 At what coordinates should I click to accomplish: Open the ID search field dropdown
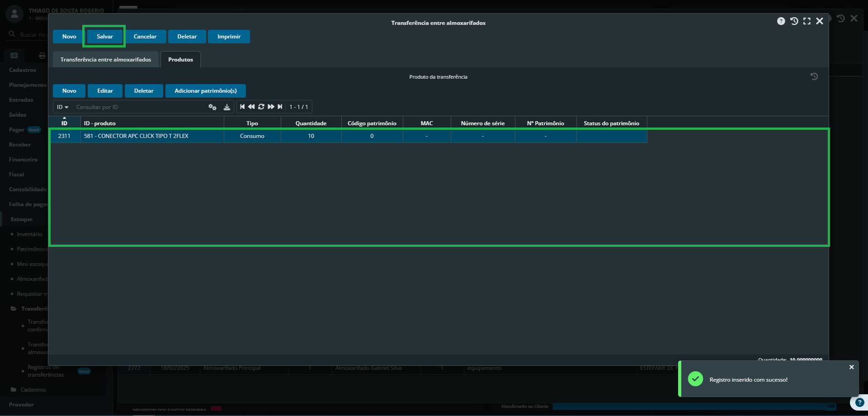pos(62,107)
